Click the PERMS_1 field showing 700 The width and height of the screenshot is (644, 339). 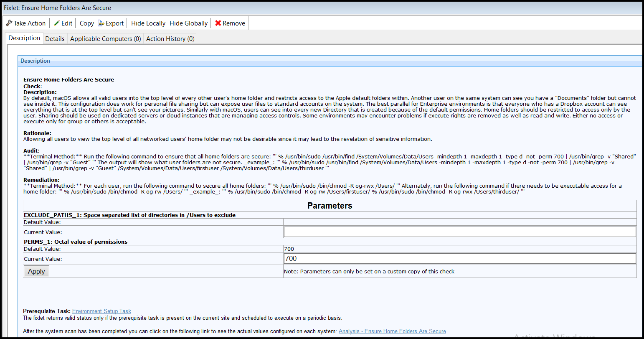coord(459,258)
